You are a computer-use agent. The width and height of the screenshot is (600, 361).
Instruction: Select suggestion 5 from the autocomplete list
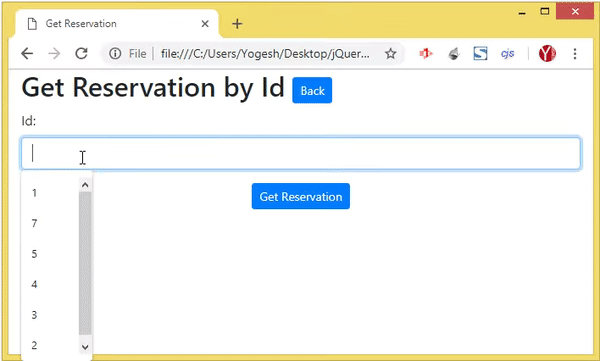coord(50,254)
